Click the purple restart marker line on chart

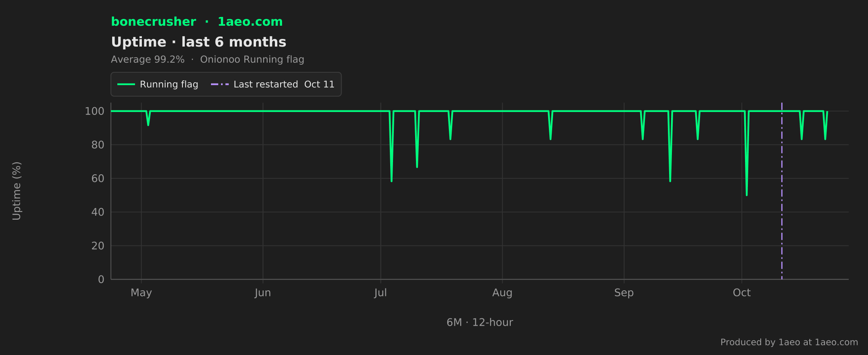(x=782, y=191)
